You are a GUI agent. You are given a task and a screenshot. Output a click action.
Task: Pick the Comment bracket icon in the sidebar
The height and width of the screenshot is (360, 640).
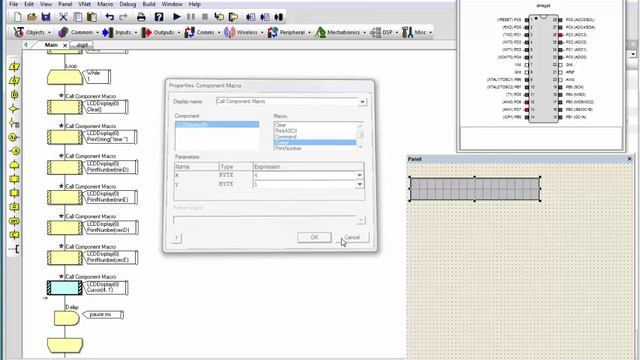(14, 249)
